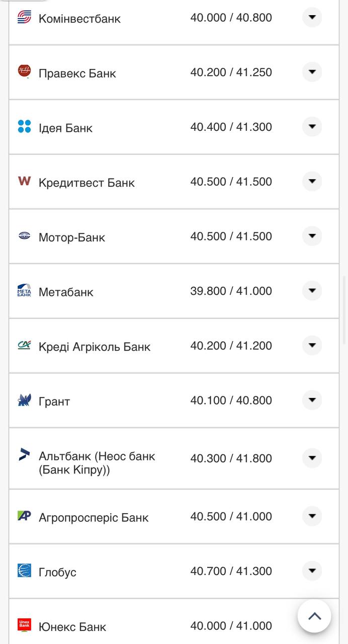Click the Ідея Банк blue dots logo
Screen dimensions: 348x644
pyautogui.click(x=24, y=126)
